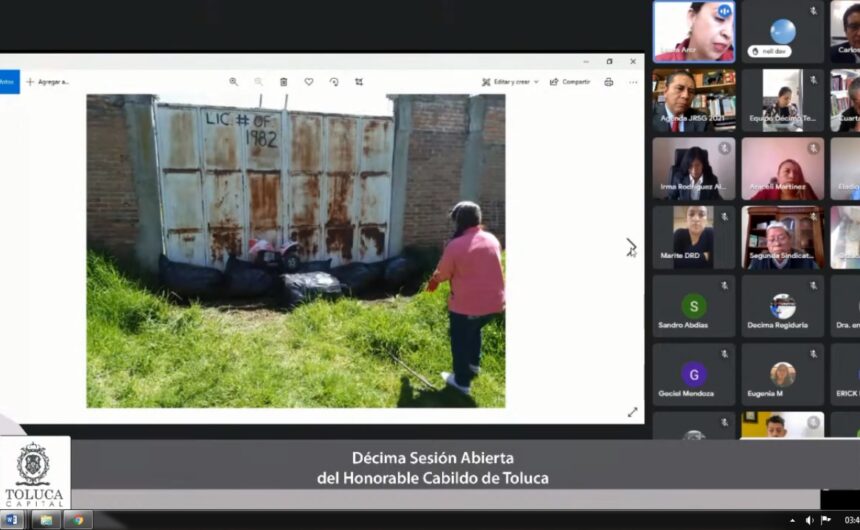Open the crop tool in Photos toolbar
Image resolution: width=860 pixels, height=530 pixels.
pyautogui.click(x=359, y=82)
